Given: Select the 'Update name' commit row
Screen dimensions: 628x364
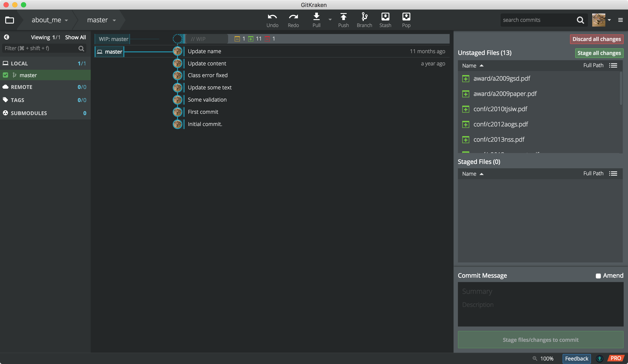Looking at the screenshot, I should (272, 51).
